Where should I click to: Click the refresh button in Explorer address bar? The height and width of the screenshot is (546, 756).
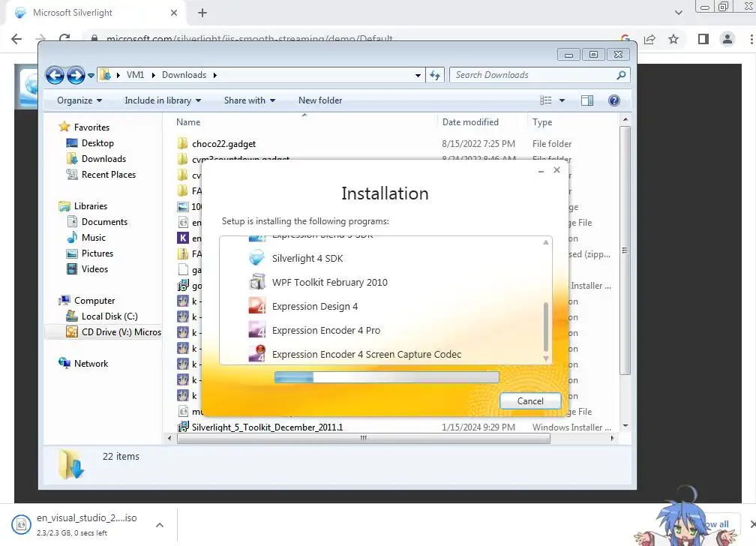(x=435, y=75)
